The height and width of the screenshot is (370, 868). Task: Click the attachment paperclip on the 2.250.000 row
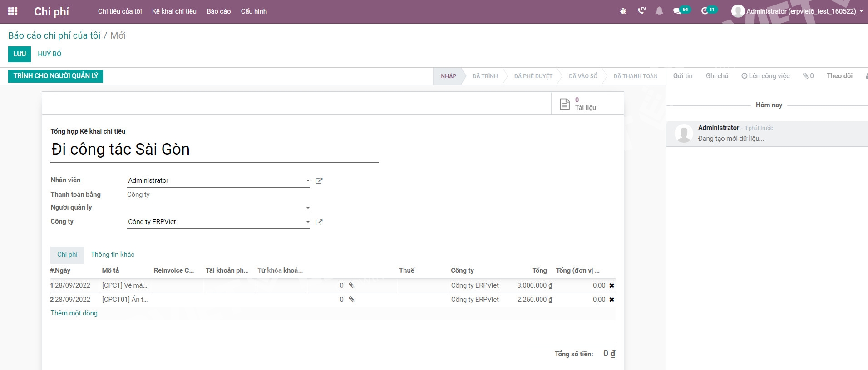[351, 300]
